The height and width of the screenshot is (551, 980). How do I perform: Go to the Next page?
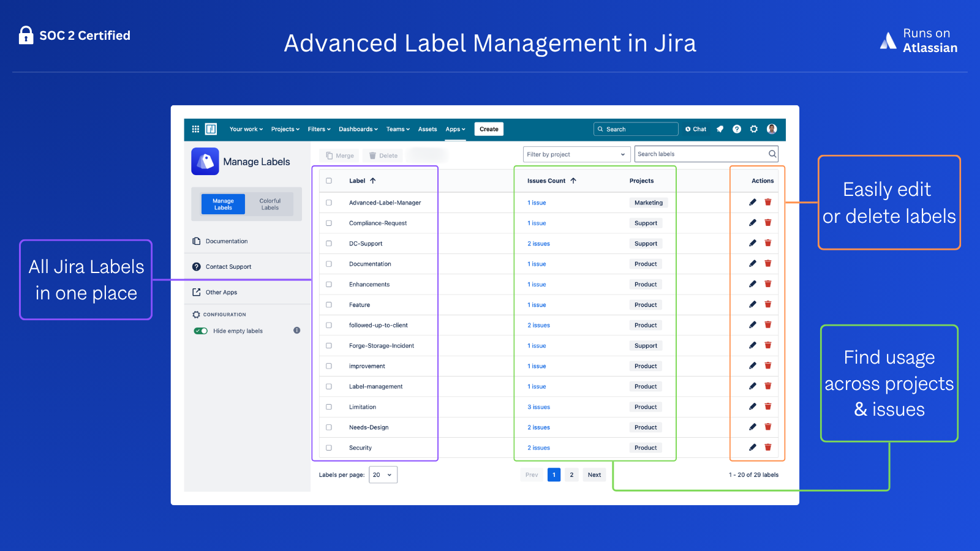coord(594,474)
